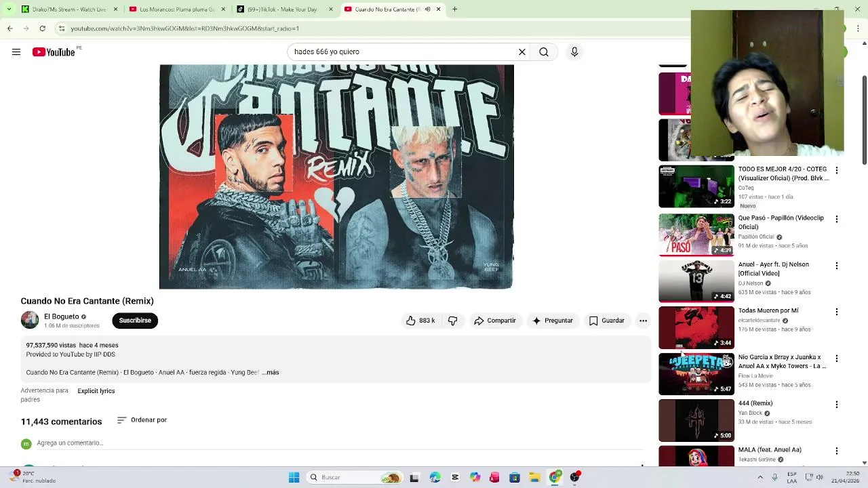Viewport: 868px width, 488px height.
Task: Like the video showing 883 k
Action: coord(420,321)
